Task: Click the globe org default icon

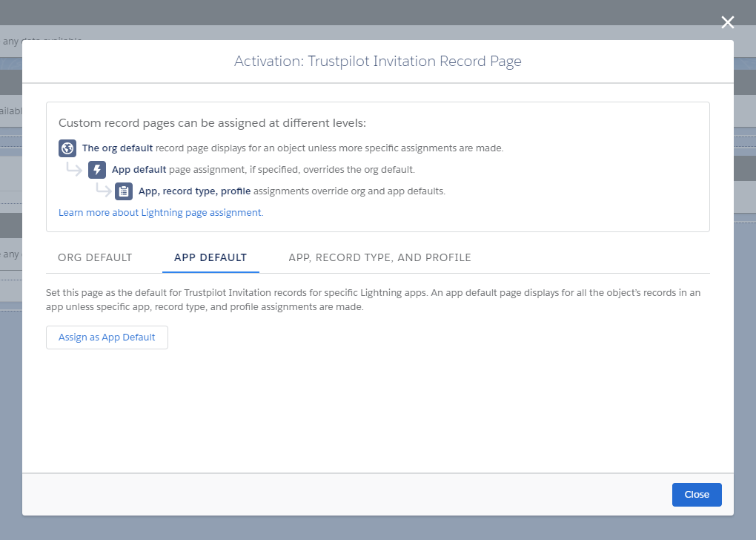Action: point(67,148)
